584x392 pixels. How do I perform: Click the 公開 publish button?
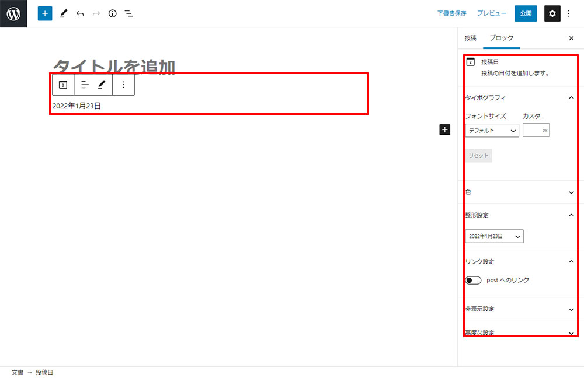tap(526, 13)
